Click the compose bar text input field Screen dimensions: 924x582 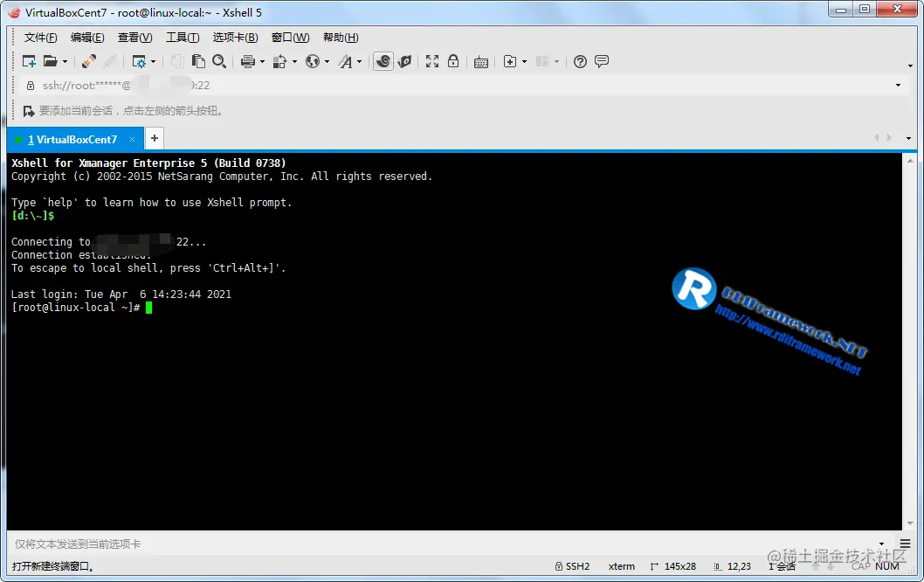coord(442,544)
